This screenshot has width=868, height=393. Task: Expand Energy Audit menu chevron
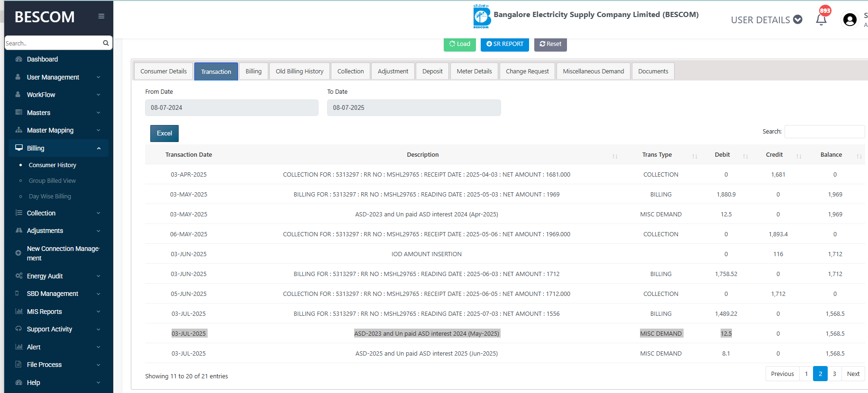pyautogui.click(x=99, y=276)
